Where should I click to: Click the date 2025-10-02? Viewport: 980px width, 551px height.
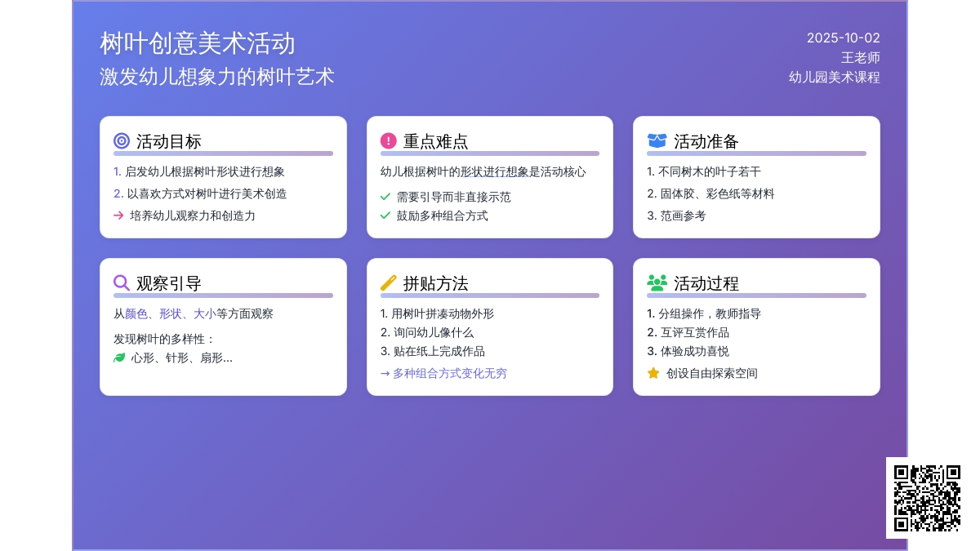pyautogui.click(x=843, y=38)
